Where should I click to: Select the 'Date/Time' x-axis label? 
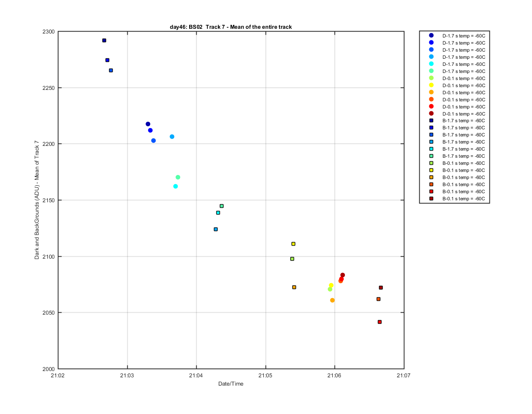231,384
